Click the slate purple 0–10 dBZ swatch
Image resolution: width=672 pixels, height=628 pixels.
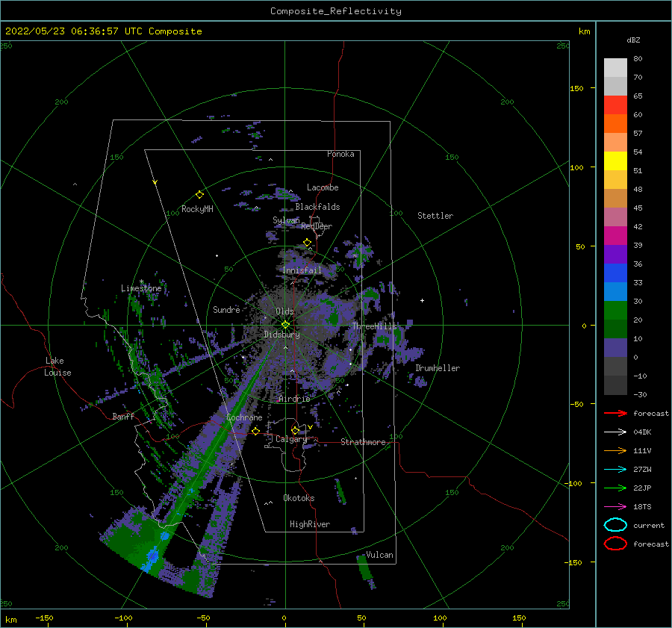[615, 348]
